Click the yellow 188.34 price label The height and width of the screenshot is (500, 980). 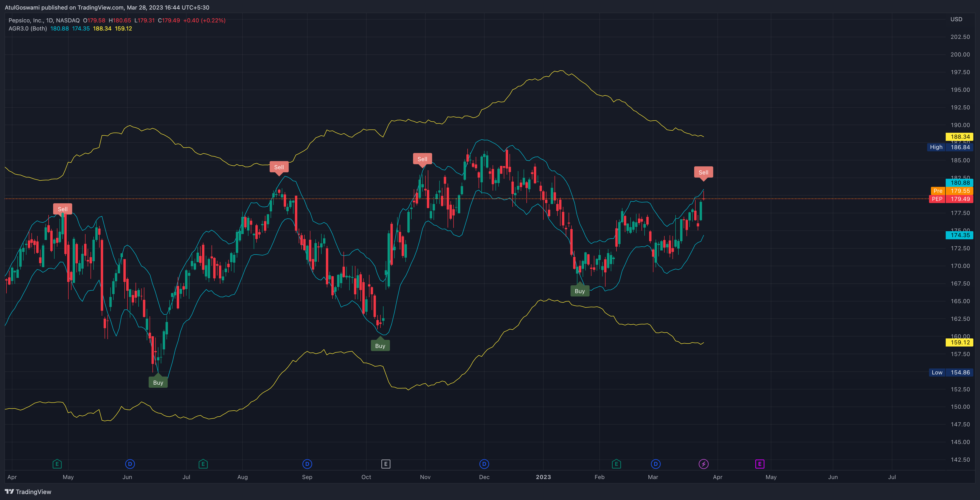tap(960, 137)
